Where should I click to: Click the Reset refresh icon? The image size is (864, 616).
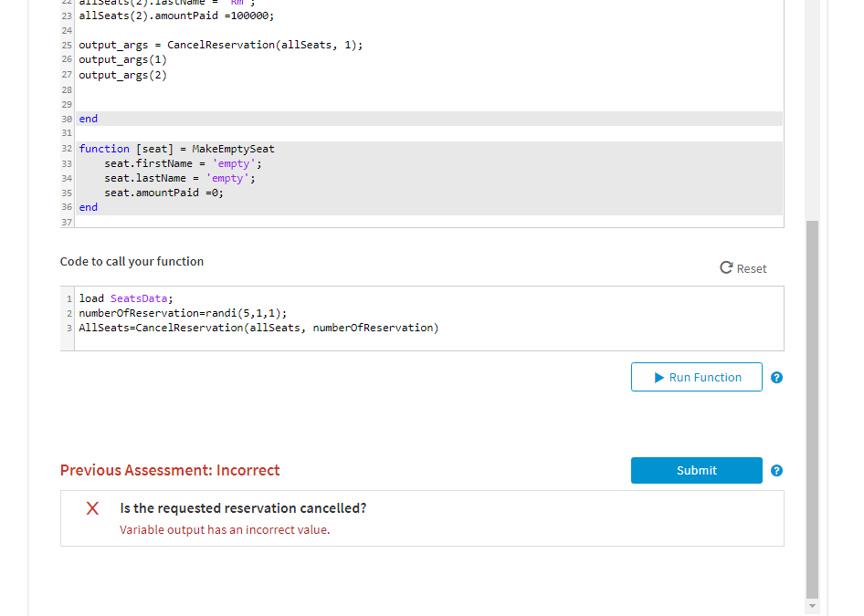(727, 267)
